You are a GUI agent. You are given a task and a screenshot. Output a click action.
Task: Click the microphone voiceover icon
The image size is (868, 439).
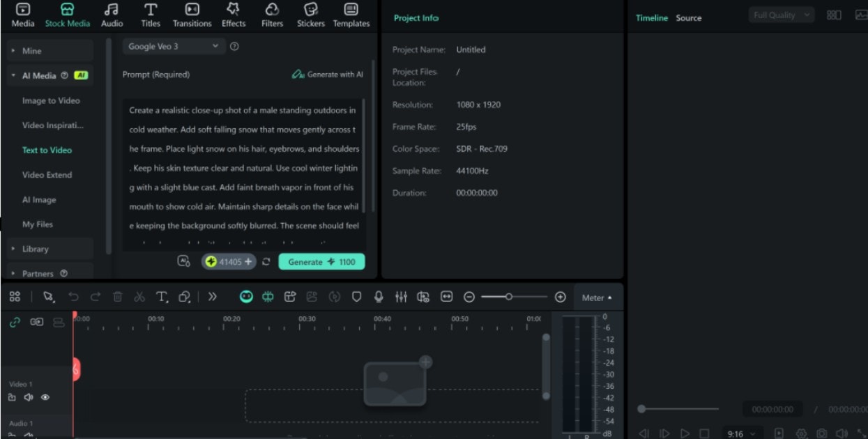pyautogui.click(x=379, y=297)
